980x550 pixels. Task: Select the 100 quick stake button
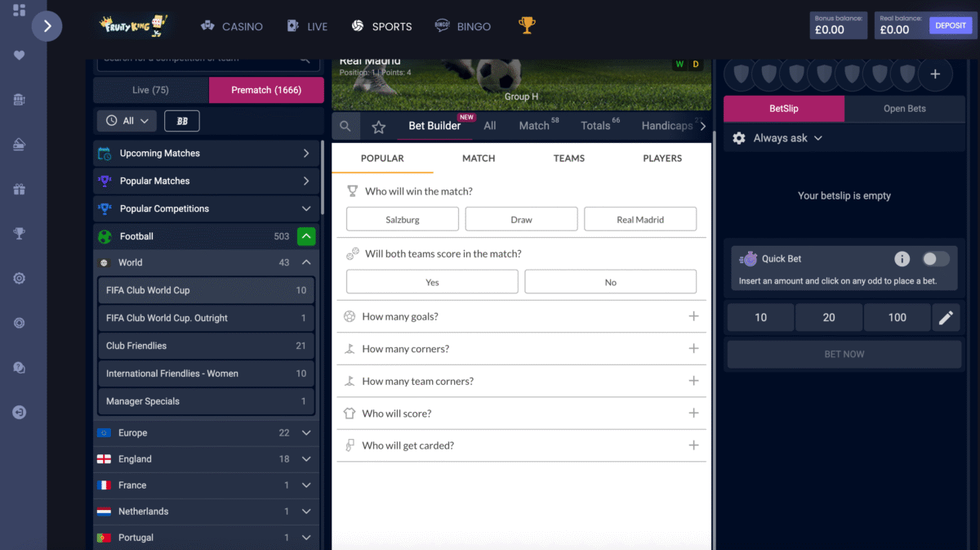pyautogui.click(x=898, y=318)
